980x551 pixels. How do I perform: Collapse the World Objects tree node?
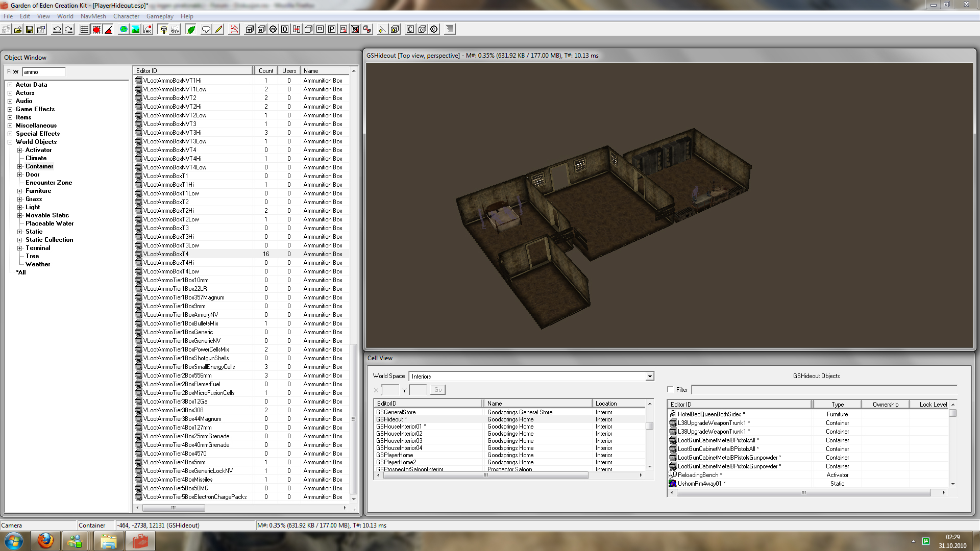click(10, 142)
